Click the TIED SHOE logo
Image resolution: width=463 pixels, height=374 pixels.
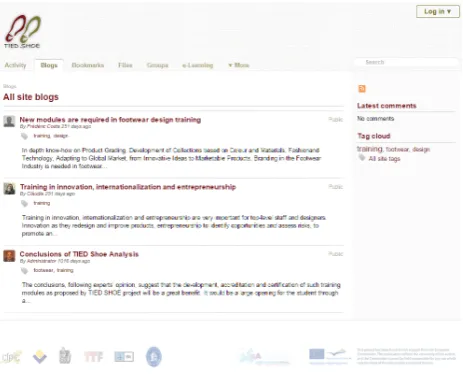tap(22, 32)
